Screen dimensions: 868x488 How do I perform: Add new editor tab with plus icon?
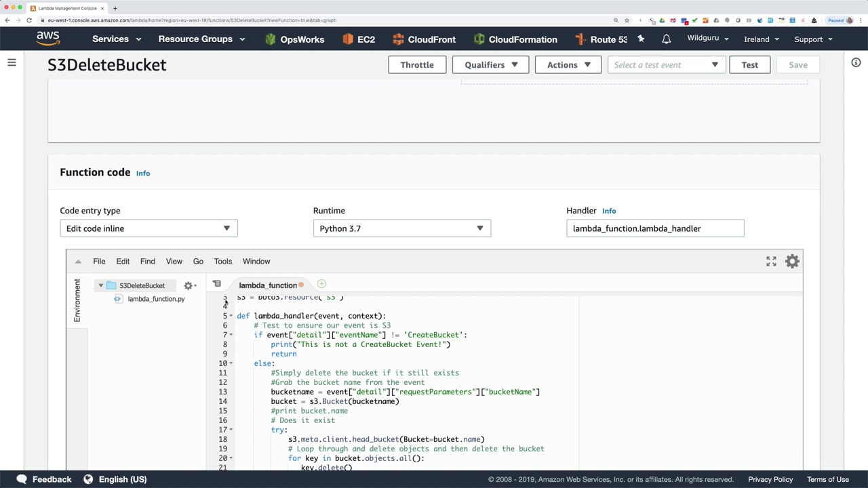[x=321, y=285]
